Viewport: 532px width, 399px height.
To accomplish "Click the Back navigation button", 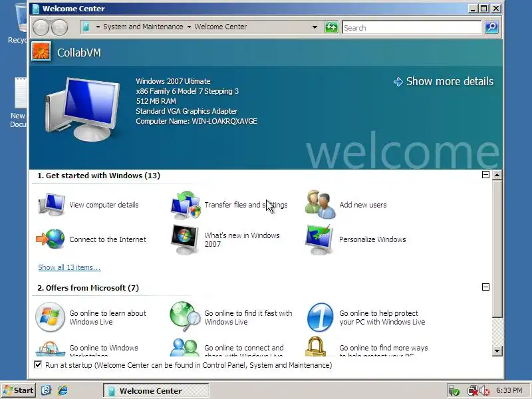I will point(41,27).
